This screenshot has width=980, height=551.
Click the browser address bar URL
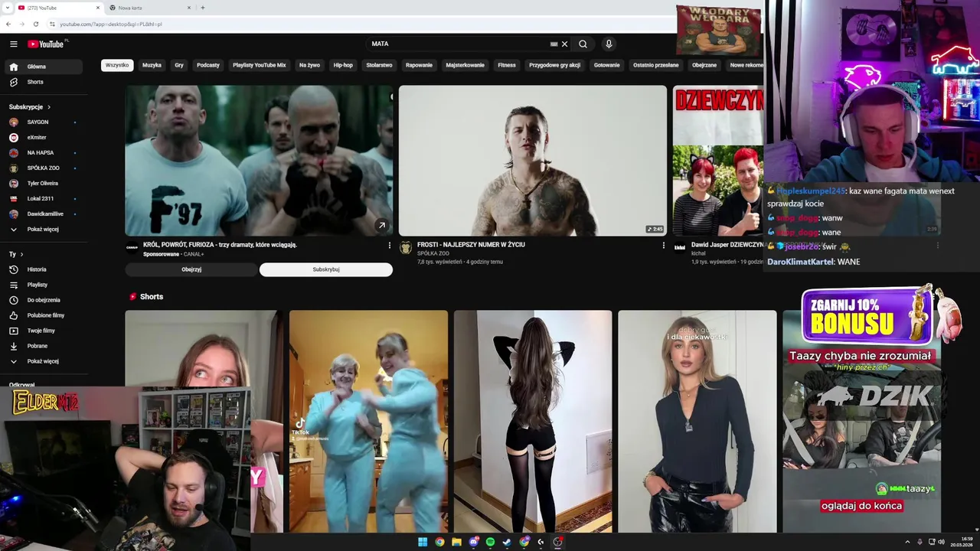point(111,24)
